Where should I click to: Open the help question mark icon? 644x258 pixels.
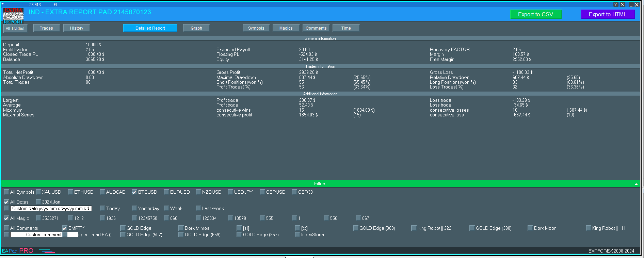click(616, 4)
